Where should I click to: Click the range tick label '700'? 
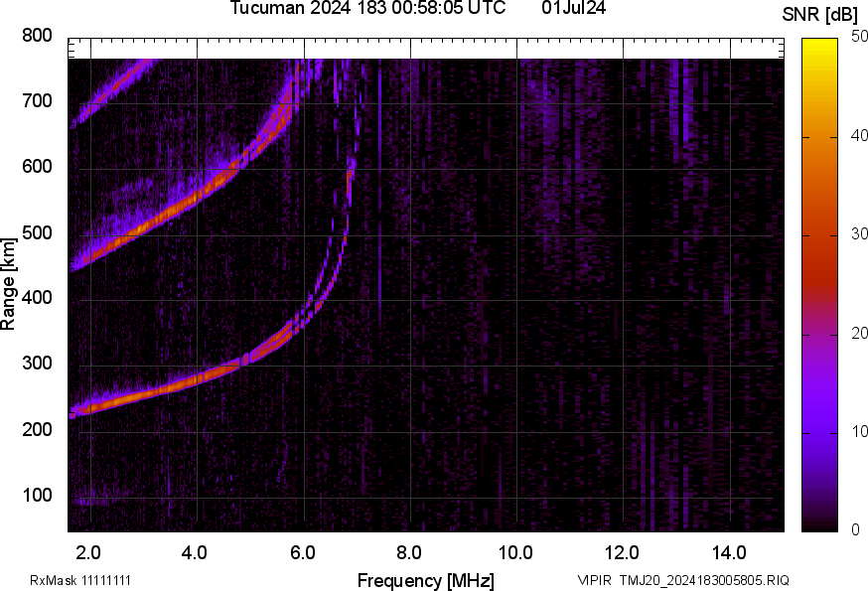click(37, 101)
